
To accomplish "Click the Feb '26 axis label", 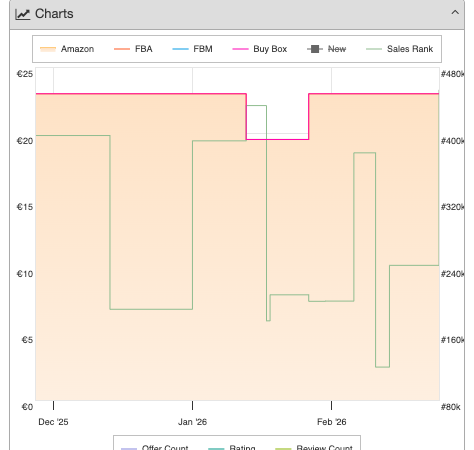I will pyautogui.click(x=332, y=422).
